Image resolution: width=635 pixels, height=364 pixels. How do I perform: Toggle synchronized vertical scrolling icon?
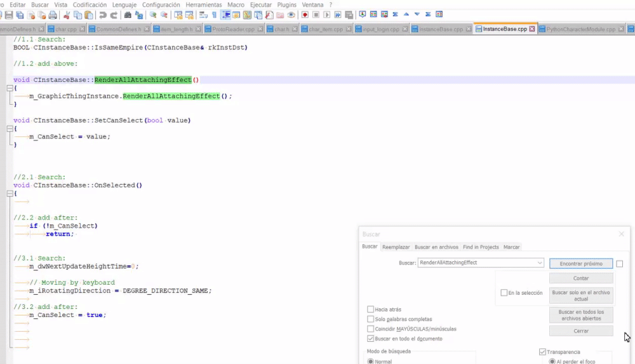(x=178, y=15)
